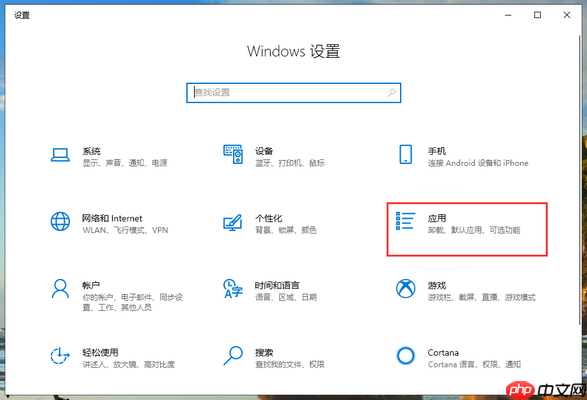Click the 搜索 heading
587x400 pixels.
pos(264,352)
